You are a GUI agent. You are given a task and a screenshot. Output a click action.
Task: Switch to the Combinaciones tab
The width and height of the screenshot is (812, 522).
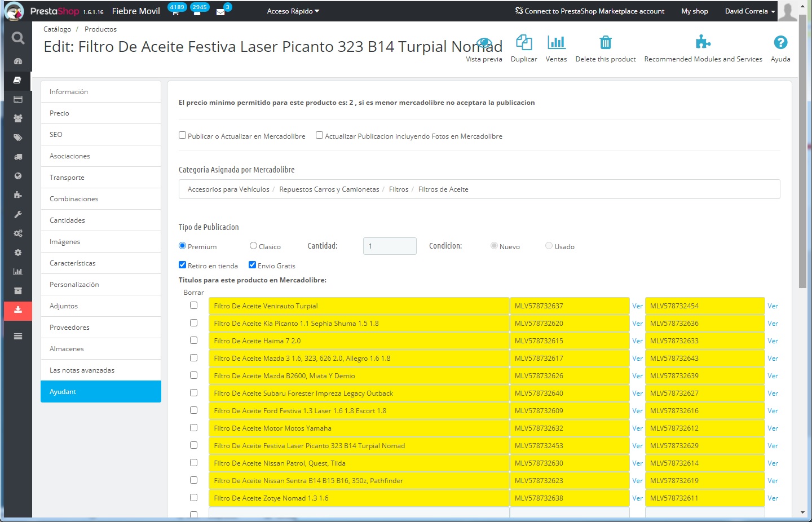[74, 199]
